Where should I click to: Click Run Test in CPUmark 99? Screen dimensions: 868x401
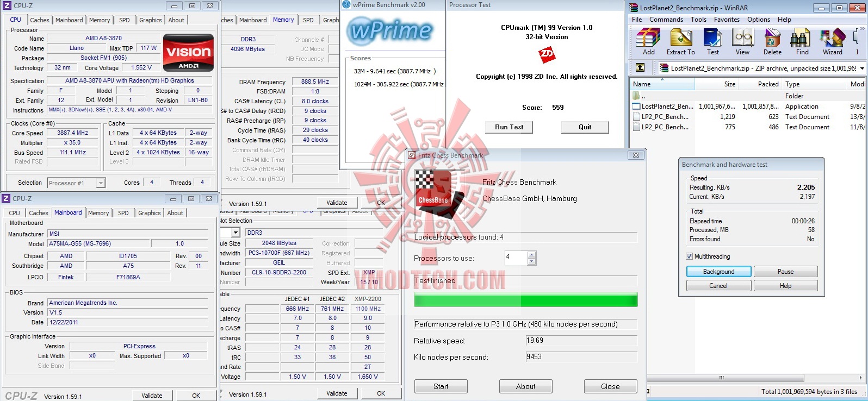click(509, 127)
